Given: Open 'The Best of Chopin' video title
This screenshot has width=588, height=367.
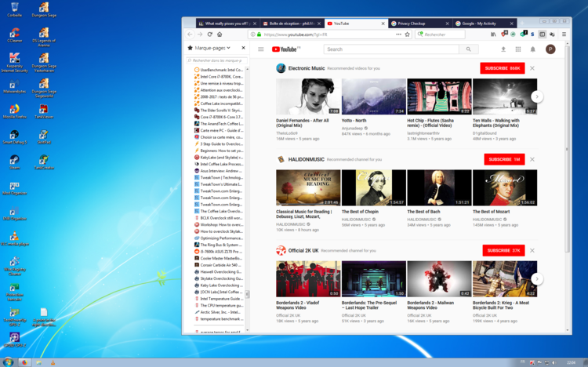Looking at the screenshot, I should (x=360, y=212).
